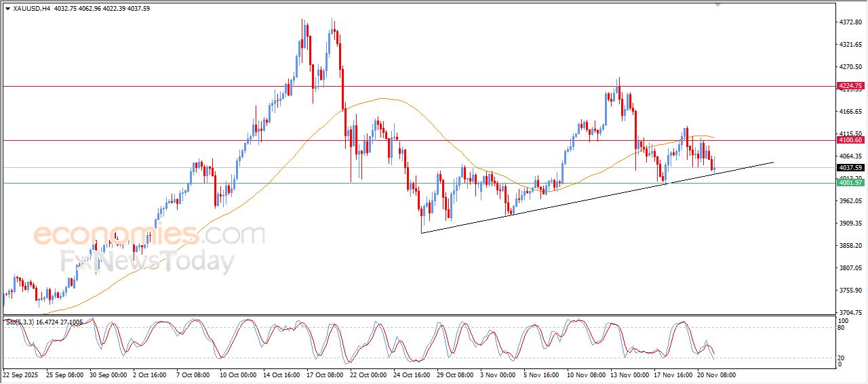
Task: Click the 20 Nov 08:00 date label
Action: click(716, 375)
